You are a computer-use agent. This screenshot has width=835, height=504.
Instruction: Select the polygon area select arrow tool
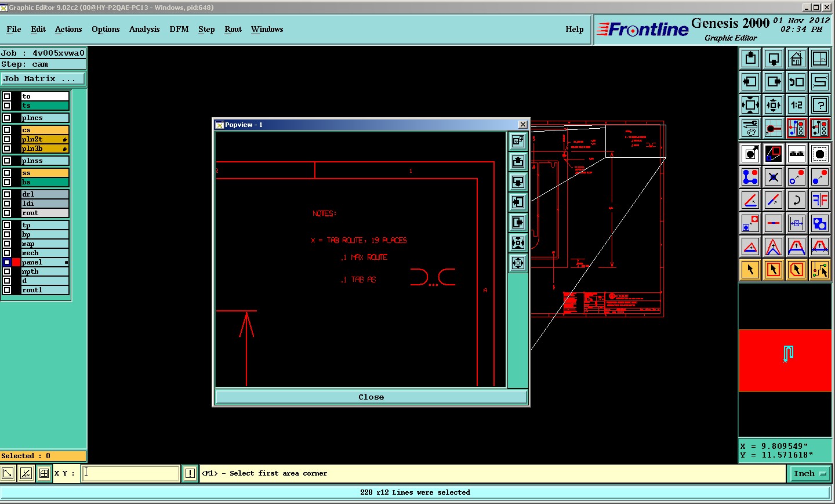click(x=797, y=270)
